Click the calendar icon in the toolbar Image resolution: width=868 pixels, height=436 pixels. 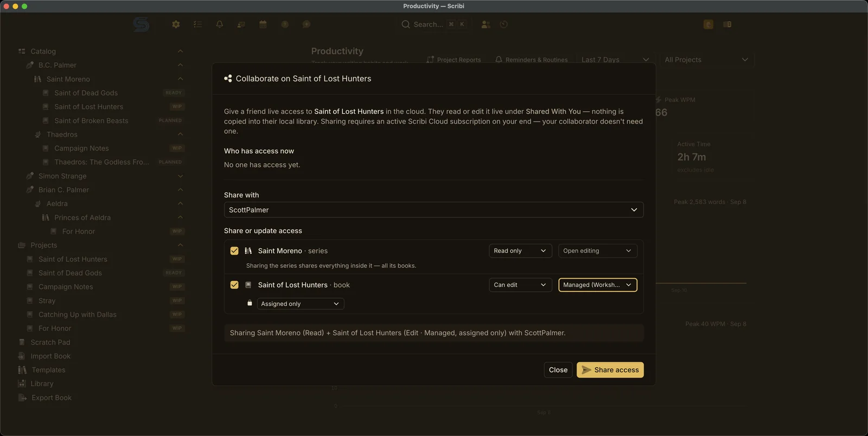[263, 24]
